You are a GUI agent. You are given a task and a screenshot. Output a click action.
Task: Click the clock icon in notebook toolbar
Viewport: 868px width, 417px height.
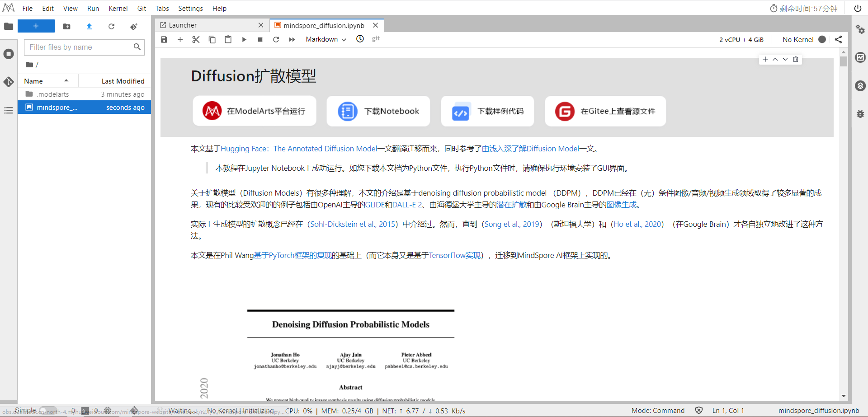click(x=360, y=39)
